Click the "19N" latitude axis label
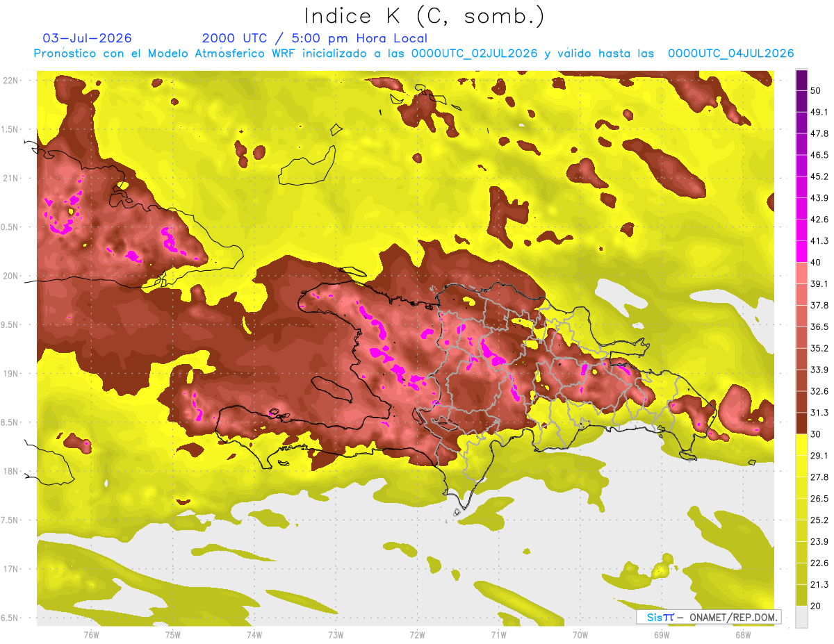The height and width of the screenshot is (644, 834). (10, 374)
